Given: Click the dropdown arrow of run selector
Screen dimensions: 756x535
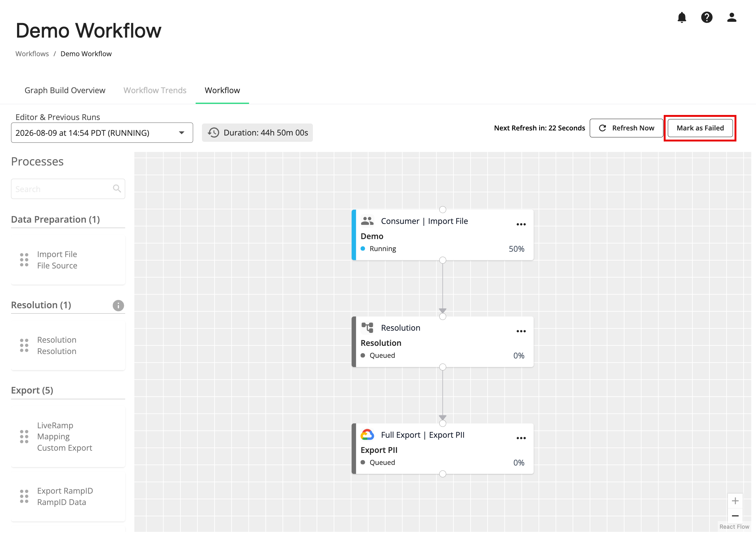Looking at the screenshot, I should (181, 133).
